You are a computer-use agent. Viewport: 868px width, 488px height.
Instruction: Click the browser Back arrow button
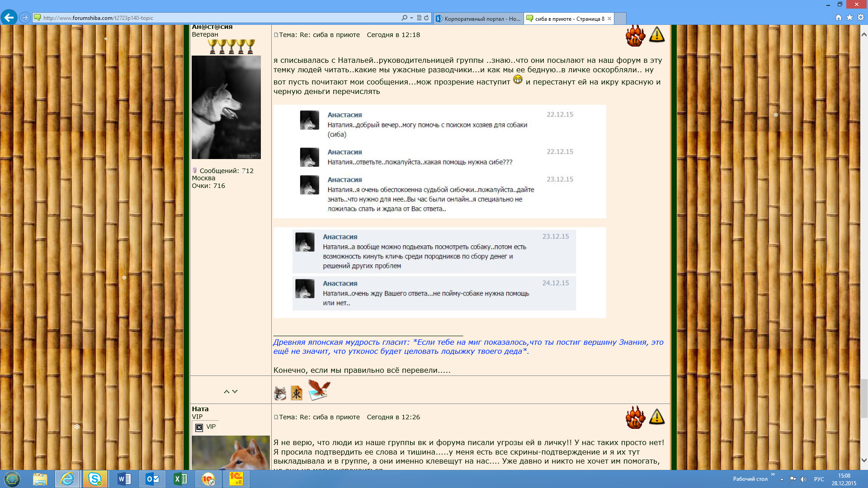click(9, 18)
